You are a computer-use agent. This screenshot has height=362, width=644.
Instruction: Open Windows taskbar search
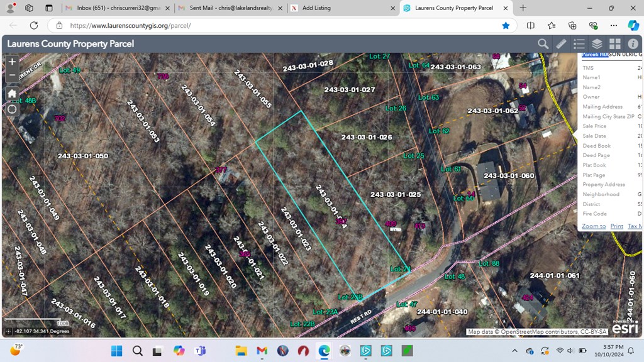(x=138, y=351)
